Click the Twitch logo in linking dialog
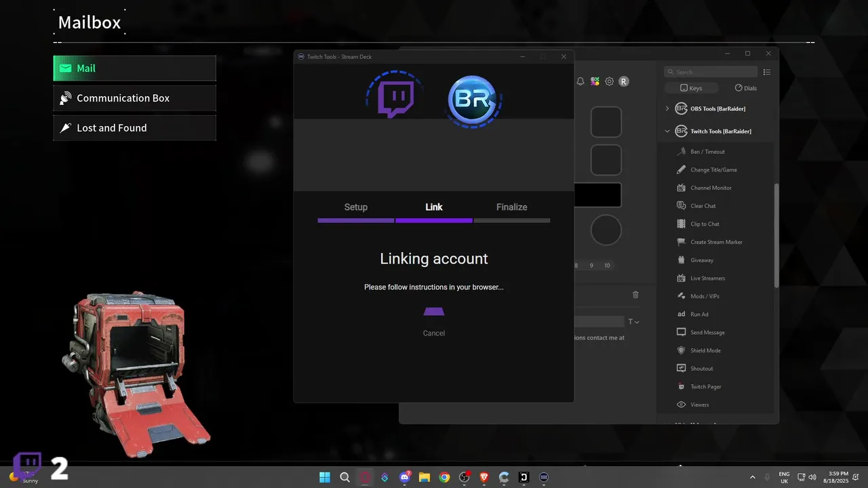Image resolution: width=868 pixels, height=488 pixels. click(x=395, y=100)
